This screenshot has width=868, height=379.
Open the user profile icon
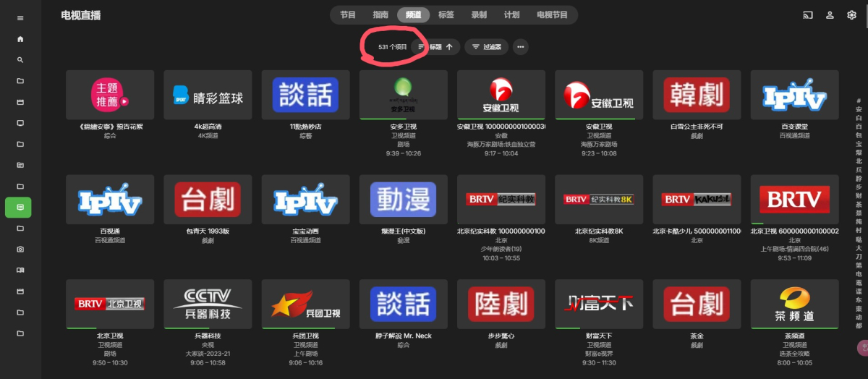pos(830,15)
